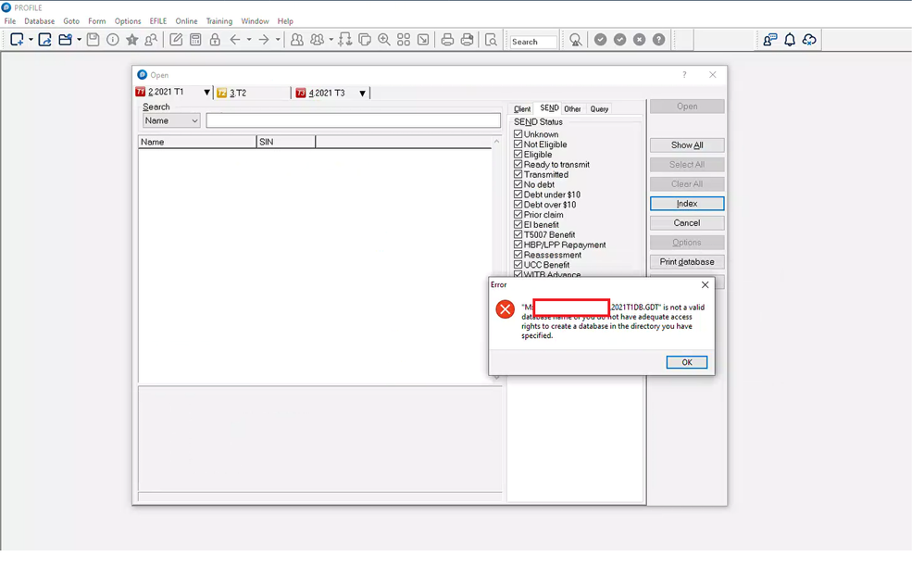Screen dimensions: 924x565
Task: Click the Index button
Action: pyautogui.click(x=687, y=204)
